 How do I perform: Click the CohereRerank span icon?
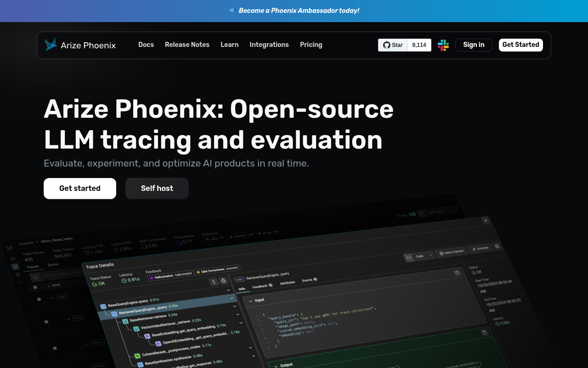click(x=137, y=356)
